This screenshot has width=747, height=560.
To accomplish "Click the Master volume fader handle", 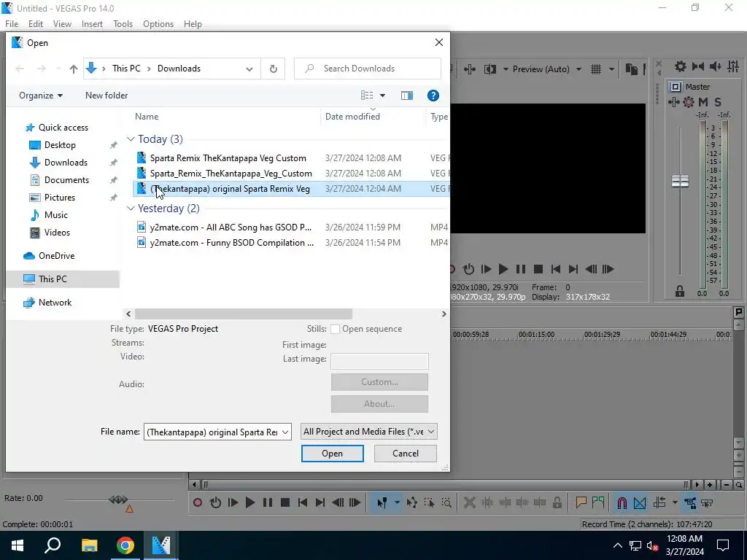I will 680,181.
